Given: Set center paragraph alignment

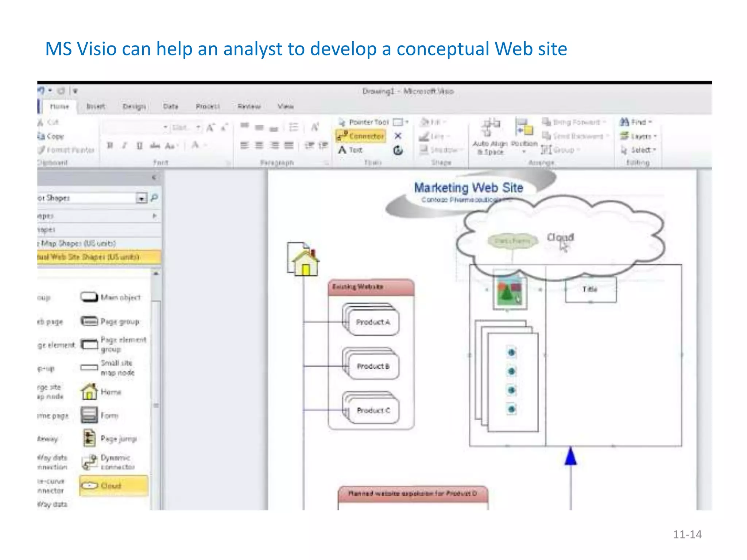Looking at the screenshot, I should click(259, 145).
